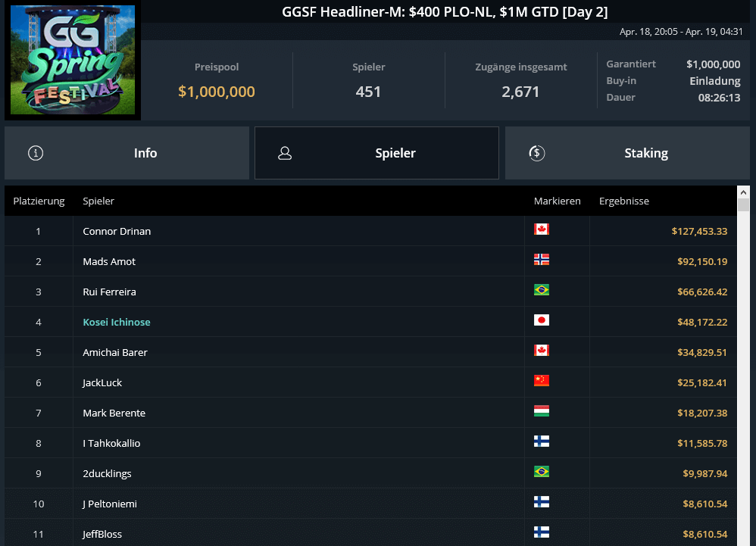Click the GG Spring Festival logo
This screenshot has width=756, height=546.
tap(72, 61)
